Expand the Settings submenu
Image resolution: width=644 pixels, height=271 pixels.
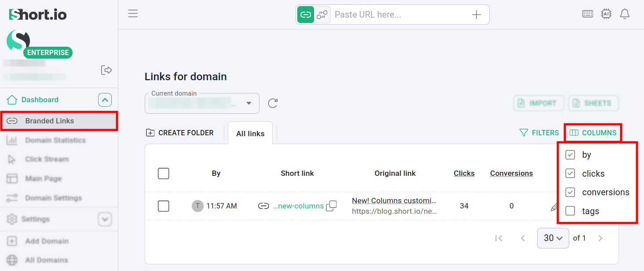pyautogui.click(x=105, y=219)
